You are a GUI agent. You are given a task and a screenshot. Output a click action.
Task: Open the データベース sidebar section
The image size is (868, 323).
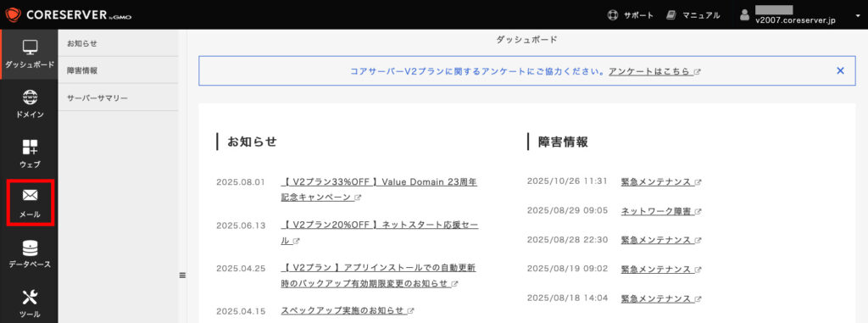point(30,253)
